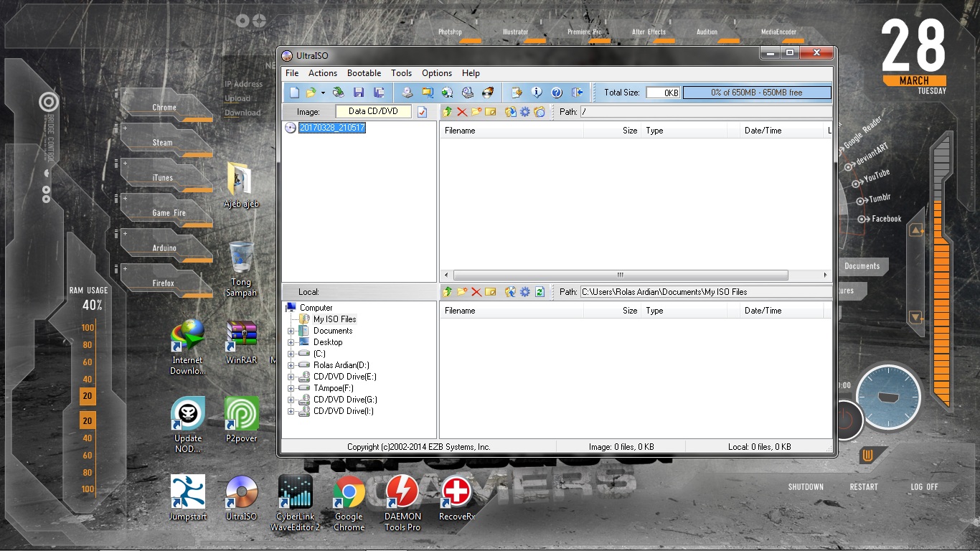Expand the Rolas Ardian(D:) drive node

coord(291,365)
